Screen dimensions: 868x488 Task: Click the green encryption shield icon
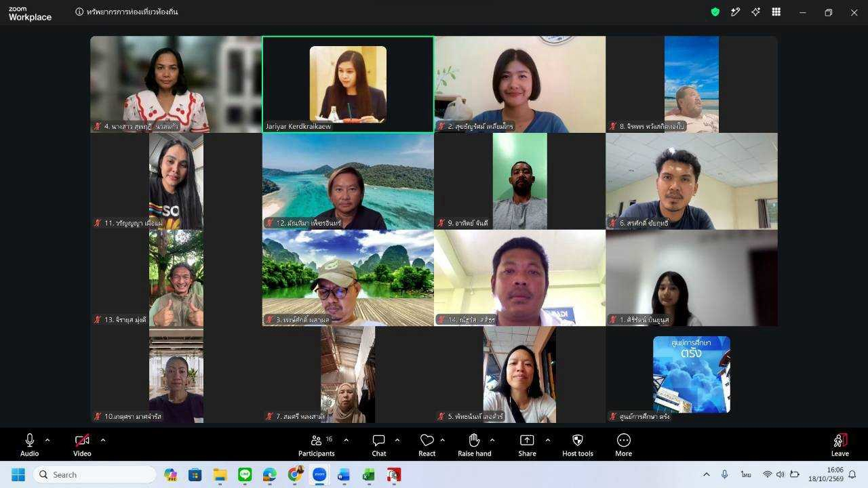(x=715, y=12)
